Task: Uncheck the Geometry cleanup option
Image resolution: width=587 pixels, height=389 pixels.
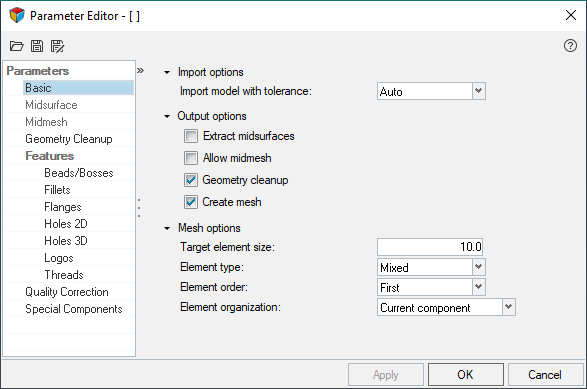Action: pyautogui.click(x=191, y=180)
